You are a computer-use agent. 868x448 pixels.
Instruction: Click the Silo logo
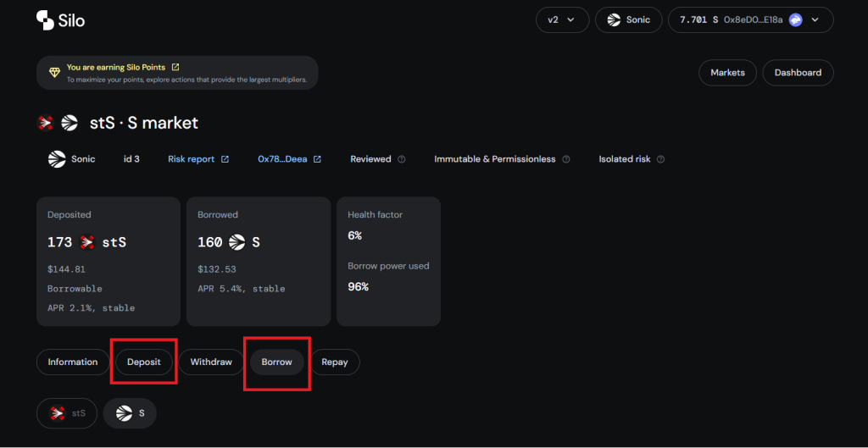click(60, 20)
